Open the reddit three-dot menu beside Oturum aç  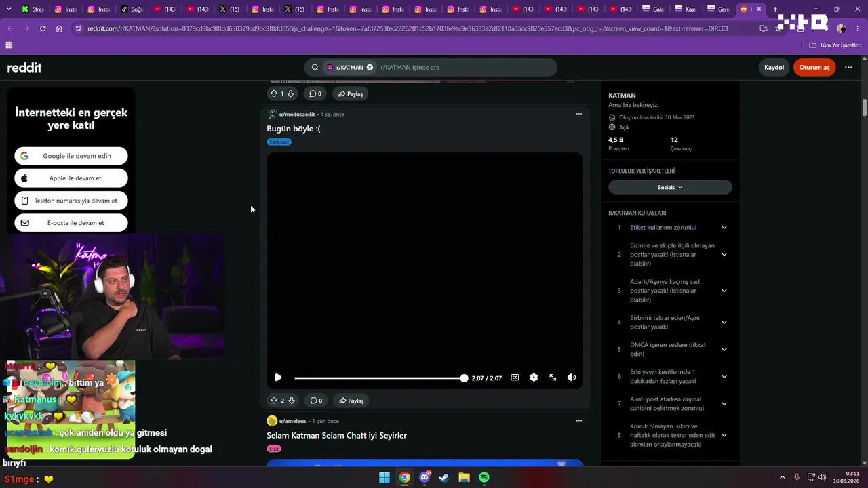tap(848, 68)
